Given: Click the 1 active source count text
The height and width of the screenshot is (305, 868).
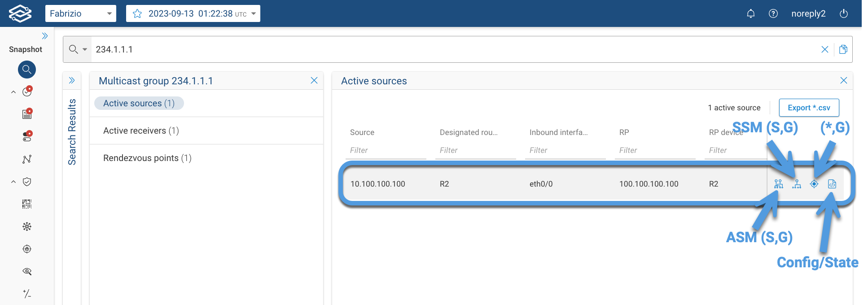Looking at the screenshot, I should pos(734,108).
